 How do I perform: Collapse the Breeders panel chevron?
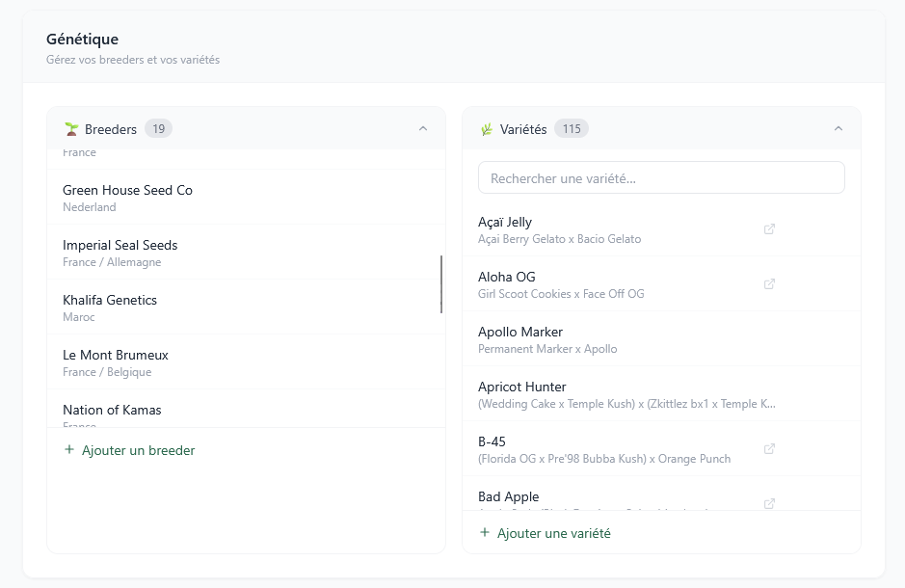coord(423,128)
